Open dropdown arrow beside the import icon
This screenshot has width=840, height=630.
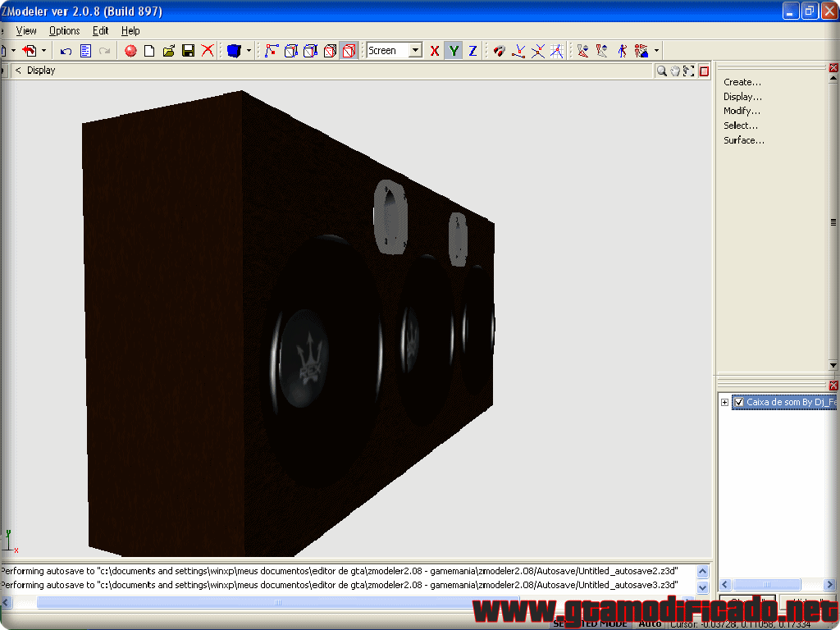coord(44,51)
